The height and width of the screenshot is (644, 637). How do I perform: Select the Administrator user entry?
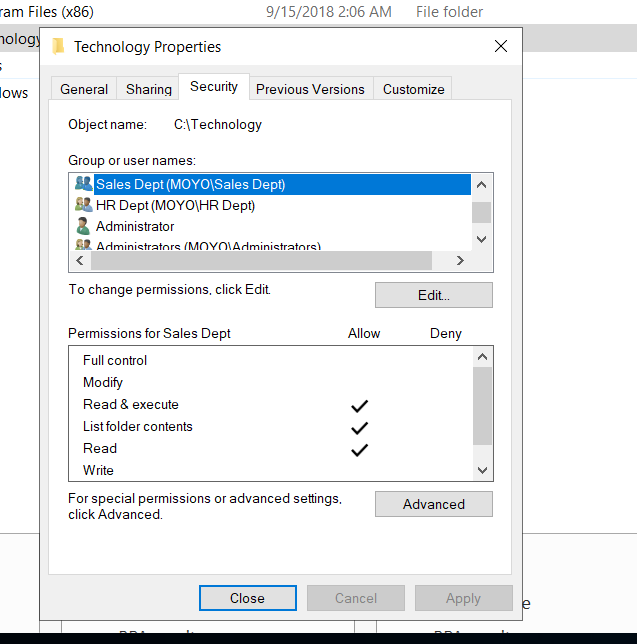[x=135, y=226]
